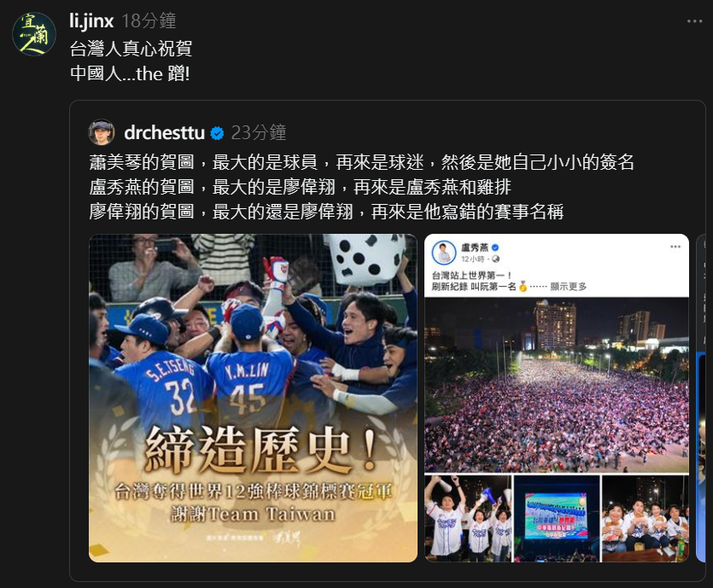Open the 締造歷史 baseball celebration image
This screenshot has height=588, width=713.
pos(253,398)
